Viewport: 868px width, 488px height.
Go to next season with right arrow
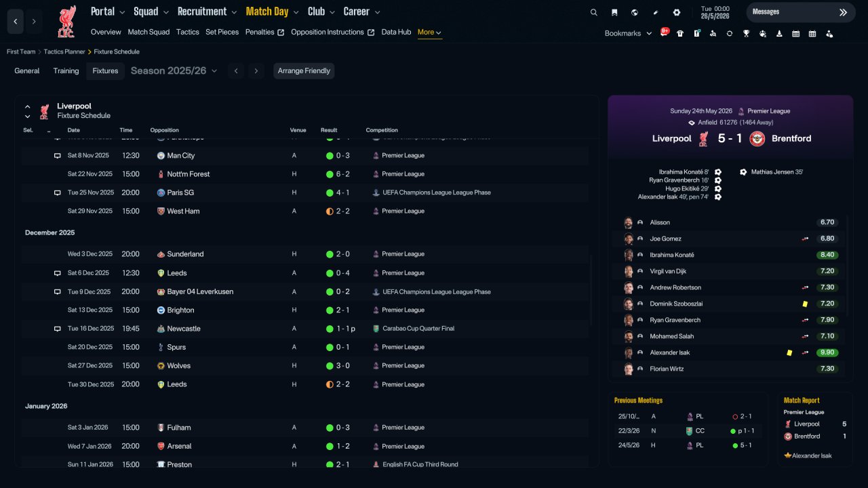[x=256, y=70]
